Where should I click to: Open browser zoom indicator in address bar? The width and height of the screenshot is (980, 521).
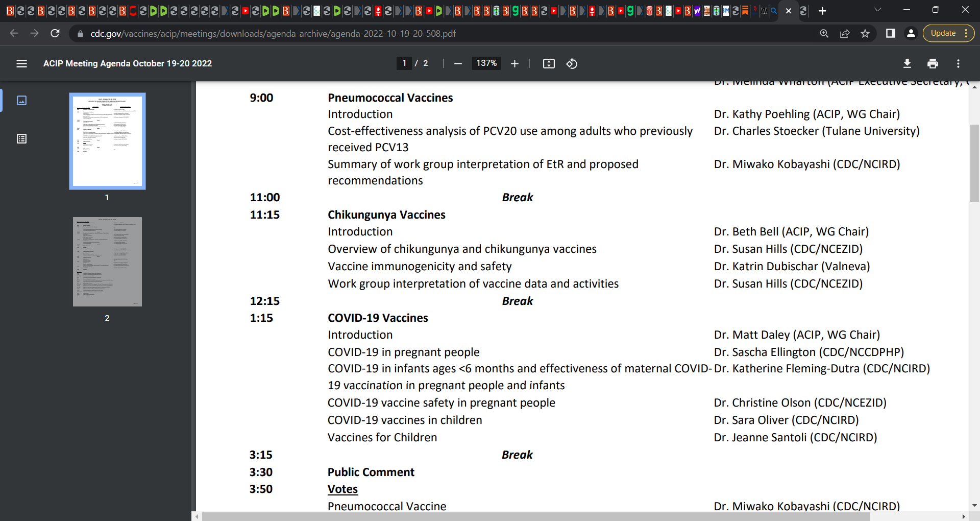pos(824,33)
